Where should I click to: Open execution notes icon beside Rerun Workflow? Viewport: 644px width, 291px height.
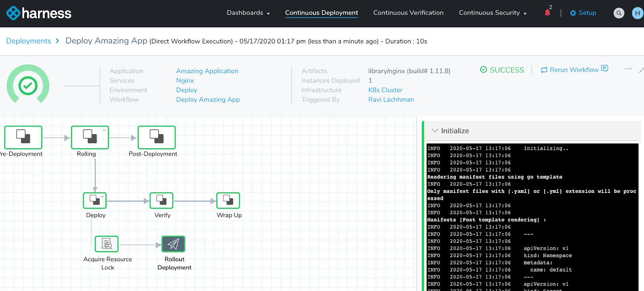tap(605, 69)
